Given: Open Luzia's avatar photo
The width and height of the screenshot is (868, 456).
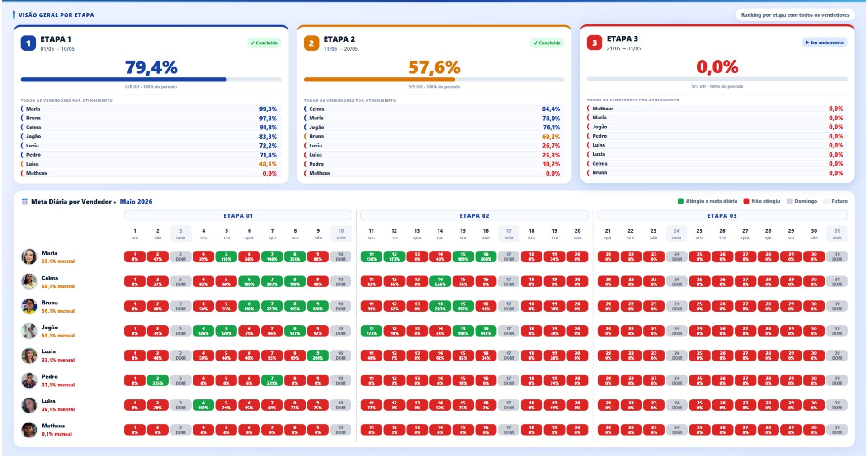Looking at the screenshot, I should 29,356.
